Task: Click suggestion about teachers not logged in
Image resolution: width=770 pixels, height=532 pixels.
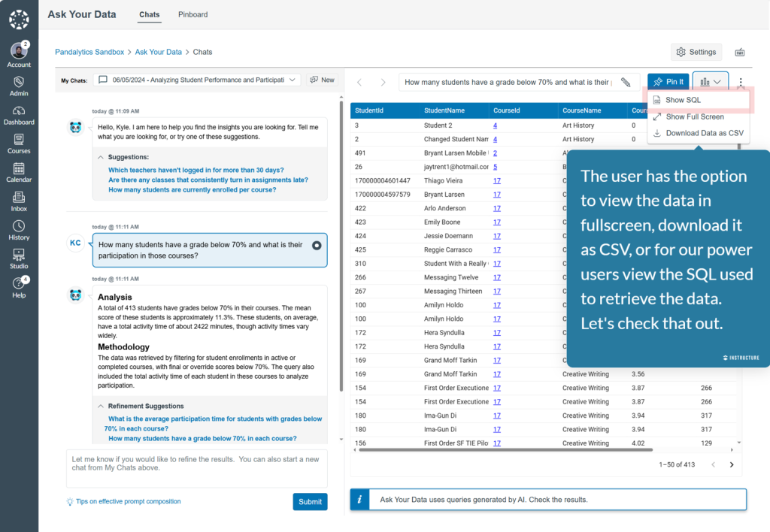Action: coord(196,171)
